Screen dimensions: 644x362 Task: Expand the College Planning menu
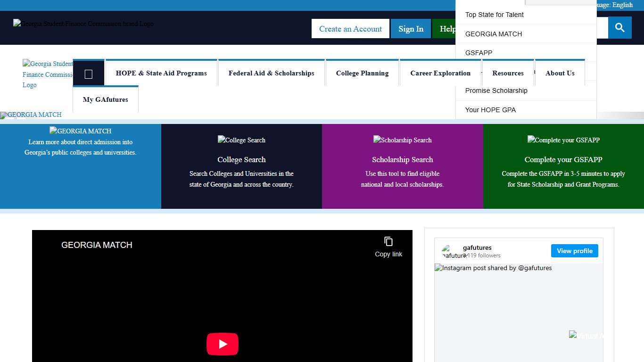click(x=362, y=74)
